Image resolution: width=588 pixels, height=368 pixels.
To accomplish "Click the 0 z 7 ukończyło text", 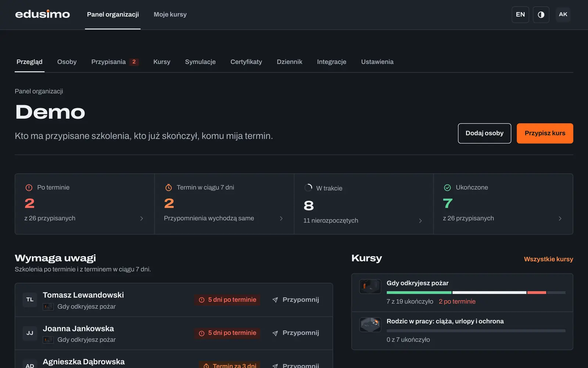I will click(x=408, y=340).
